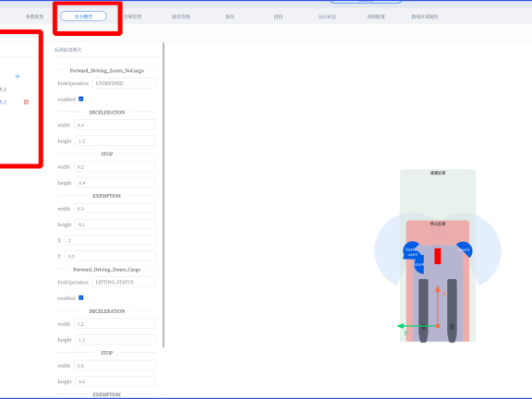Add a new mode with the plus icon
The image size is (532, 399).
tap(18, 77)
